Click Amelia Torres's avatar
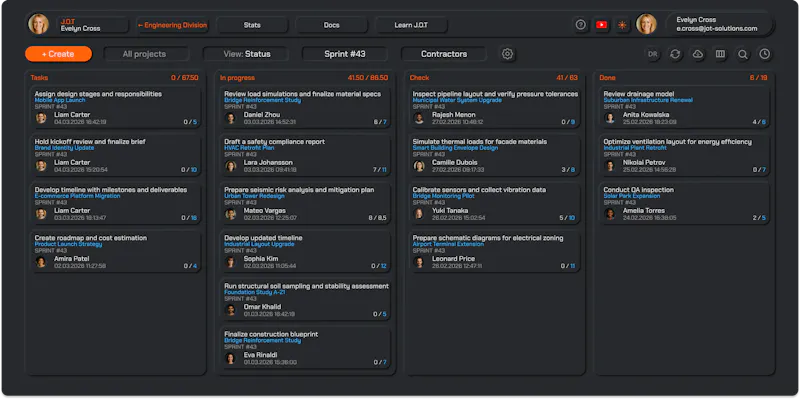The width and height of the screenshot is (800, 399). (610, 214)
